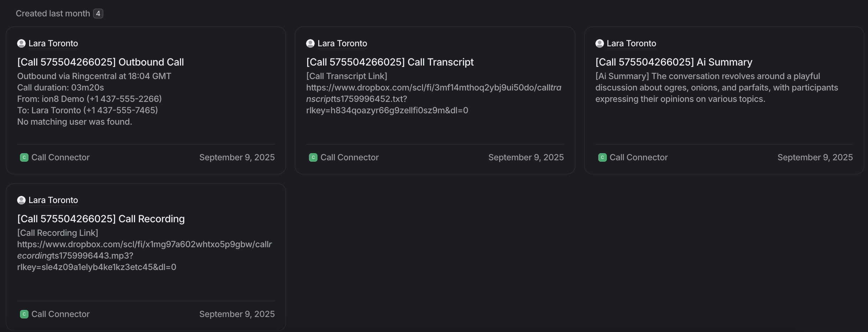Open the Call Recording note title
Image resolution: width=868 pixels, height=332 pixels.
[101, 219]
